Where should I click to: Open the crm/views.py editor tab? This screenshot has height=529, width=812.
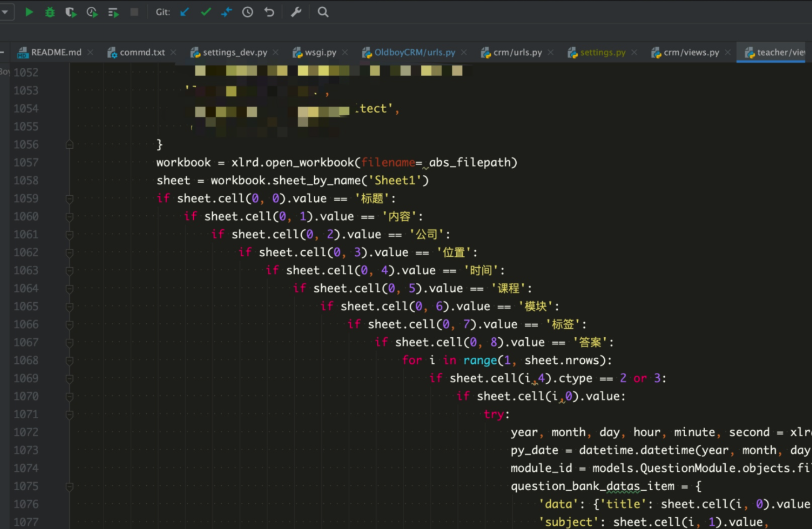691,53
